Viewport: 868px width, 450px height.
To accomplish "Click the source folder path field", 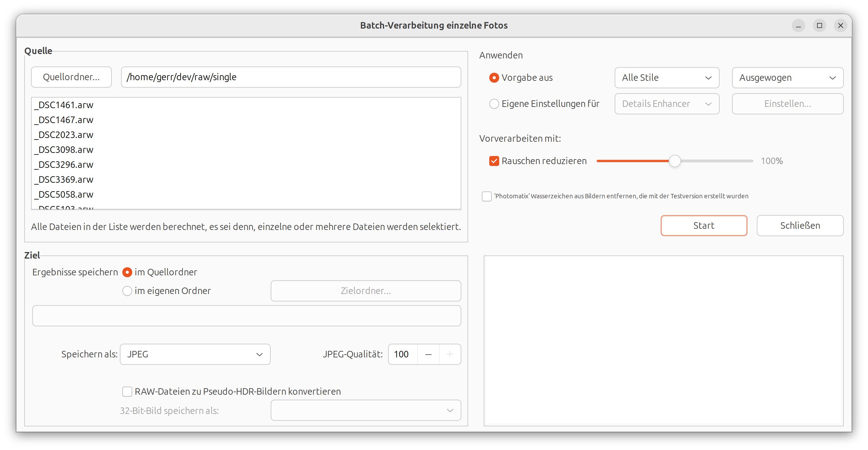I will click(x=291, y=77).
